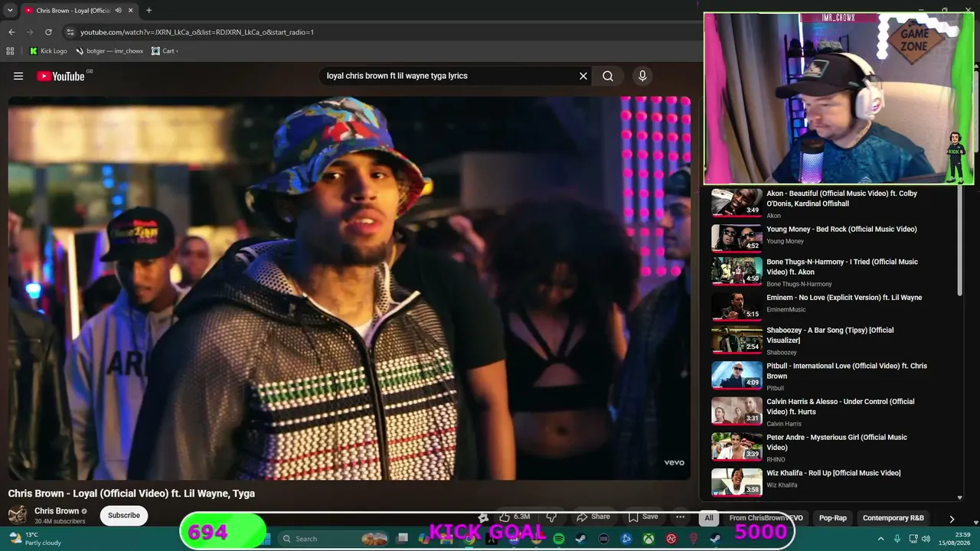Open the botger — imr_chowx bookmark
Viewport: 980px width, 551px height.
(109, 51)
